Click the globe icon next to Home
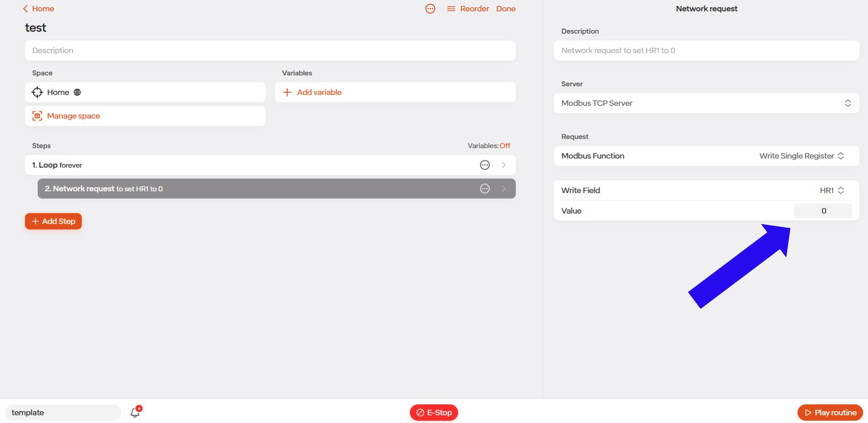The width and height of the screenshot is (868, 423). pyautogui.click(x=77, y=92)
